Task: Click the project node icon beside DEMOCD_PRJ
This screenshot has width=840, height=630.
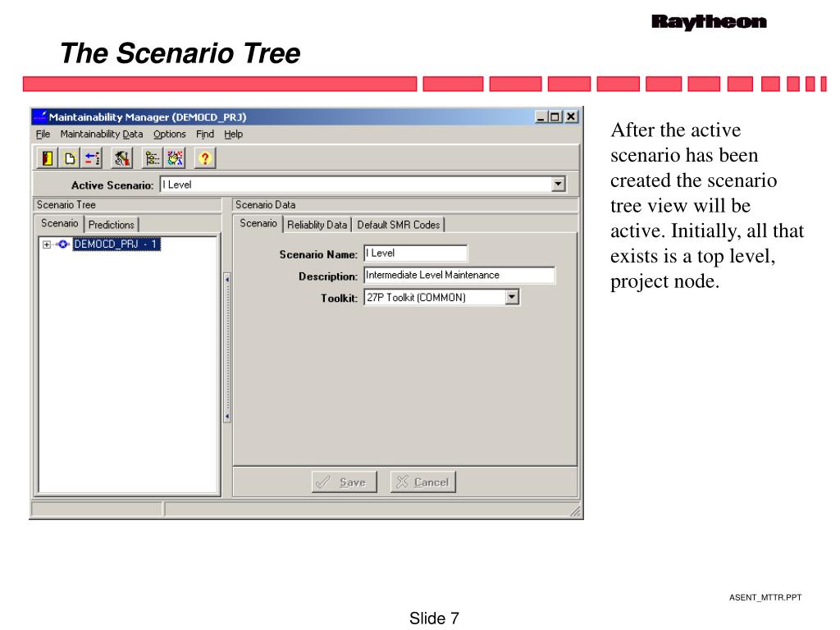Action: [62, 244]
